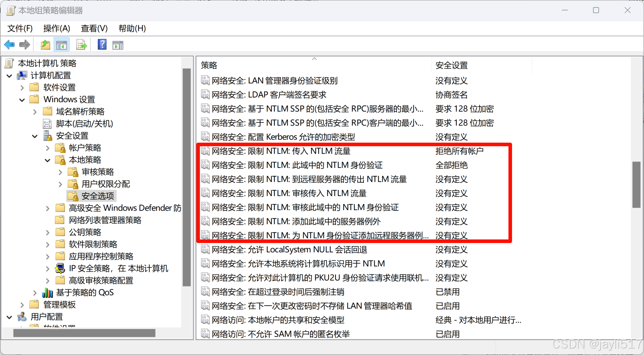Click the Export List toolbar icon
Screen dimensions: 644x355
tap(81, 45)
